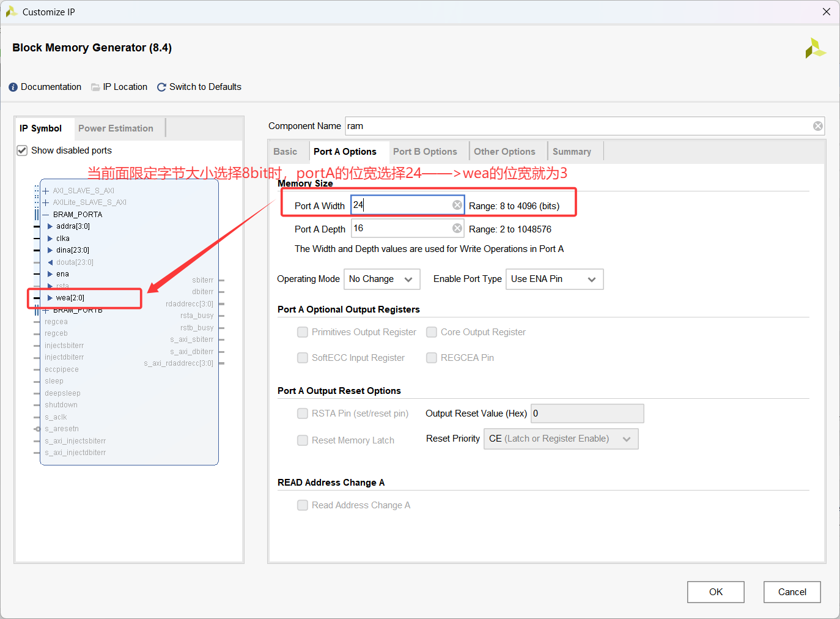The width and height of the screenshot is (840, 619).
Task: Toggle Primitives Output Register checkbox
Action: coord(303,332)
